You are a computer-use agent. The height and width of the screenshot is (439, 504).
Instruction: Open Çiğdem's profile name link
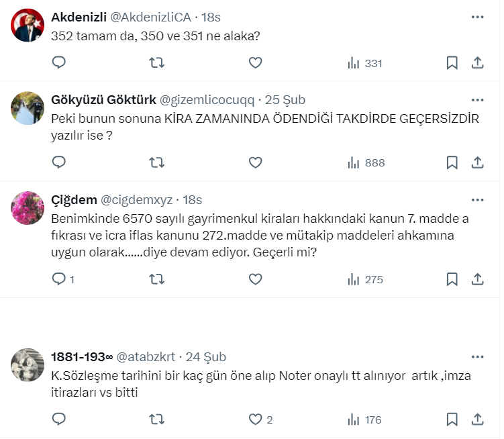tap(73, 200)
